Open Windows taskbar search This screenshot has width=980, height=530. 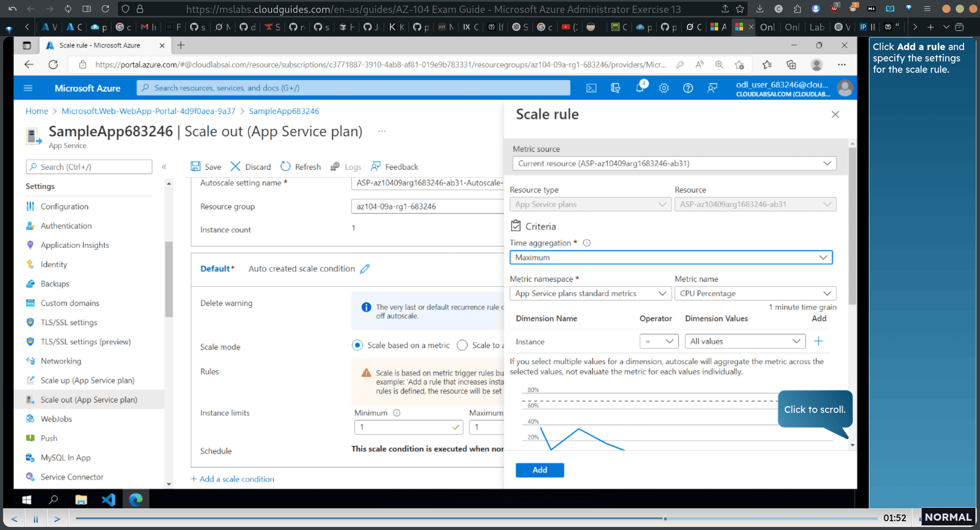(53, 500)
